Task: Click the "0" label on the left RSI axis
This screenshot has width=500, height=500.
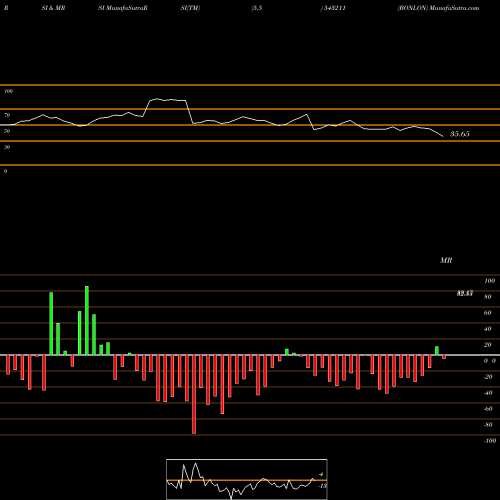Action: (5, 171)
